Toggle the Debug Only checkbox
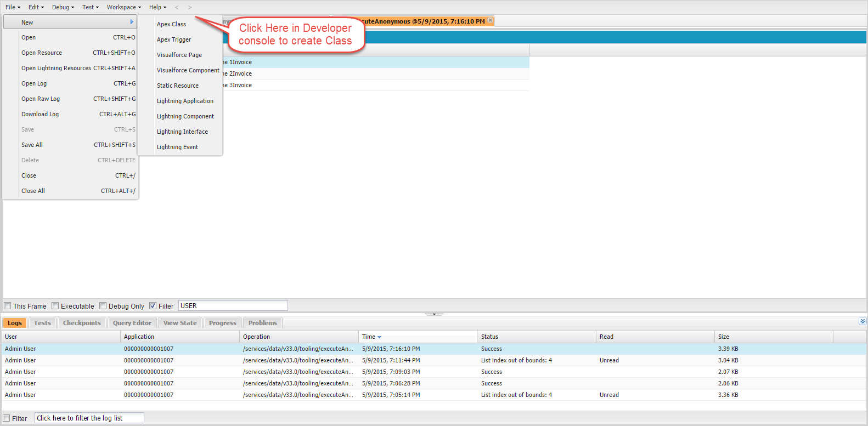This screenshot has width=868, height=426. (x=103, y=306)
